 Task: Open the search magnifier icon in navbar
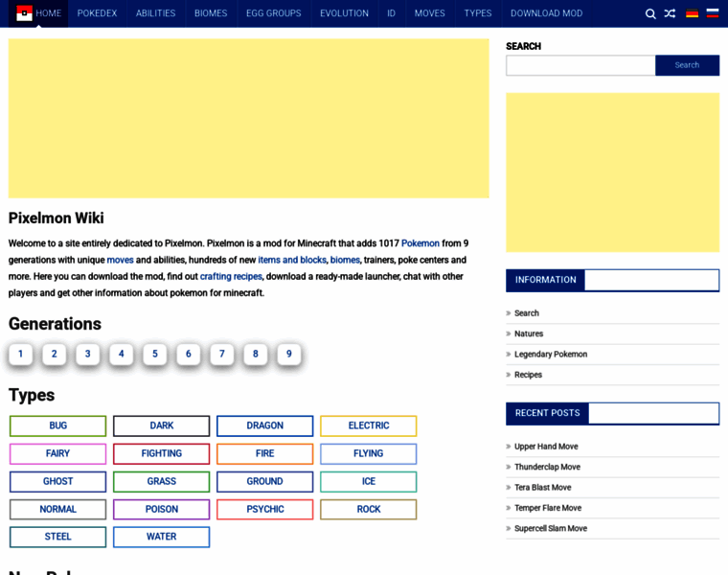[x=650, y=13]
